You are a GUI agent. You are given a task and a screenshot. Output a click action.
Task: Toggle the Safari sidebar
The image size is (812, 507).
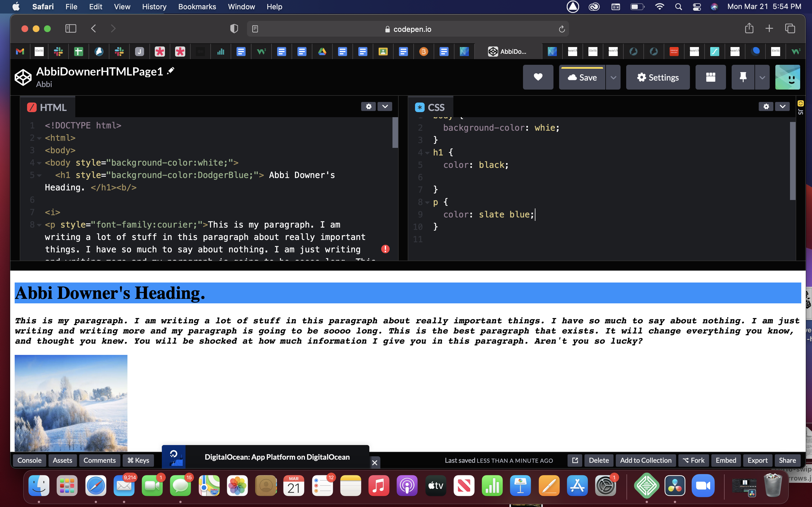pyautogui.click(x=70, y=29)
